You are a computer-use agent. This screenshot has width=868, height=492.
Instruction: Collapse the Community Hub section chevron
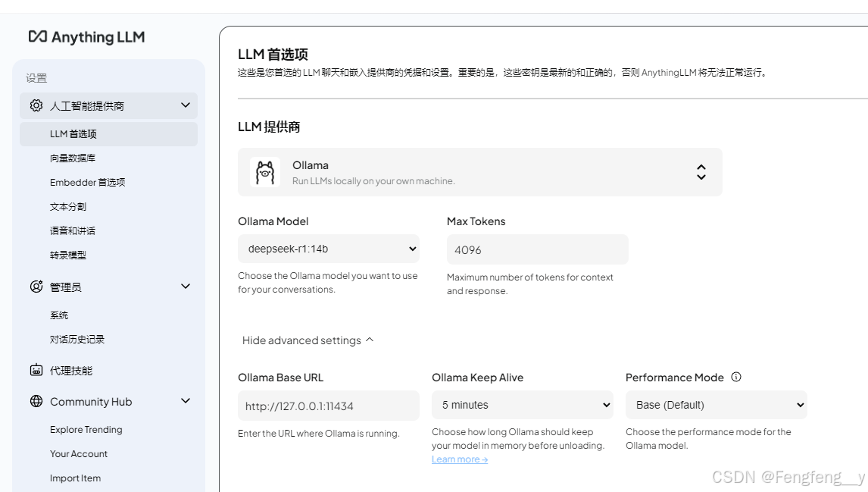[x=186, y=401]
